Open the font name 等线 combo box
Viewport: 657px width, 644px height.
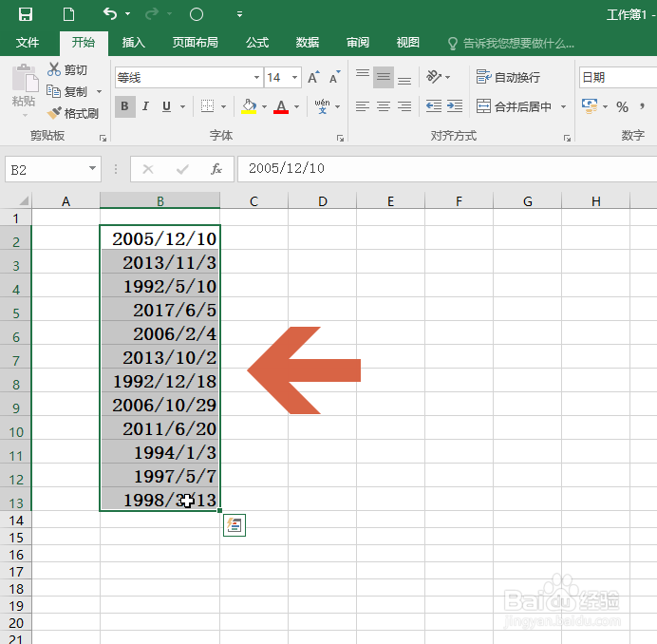click(x=189, y=78)
